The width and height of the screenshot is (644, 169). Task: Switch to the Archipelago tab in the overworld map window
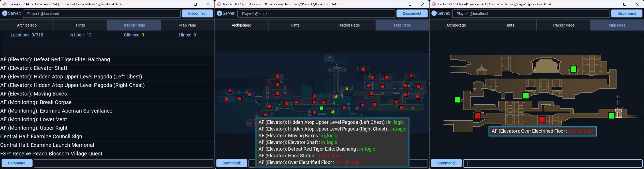[x=241, y=25]
